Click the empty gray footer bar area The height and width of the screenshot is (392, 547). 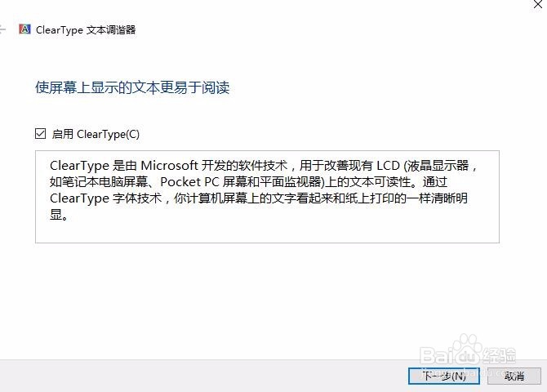(x=202, y=376)
